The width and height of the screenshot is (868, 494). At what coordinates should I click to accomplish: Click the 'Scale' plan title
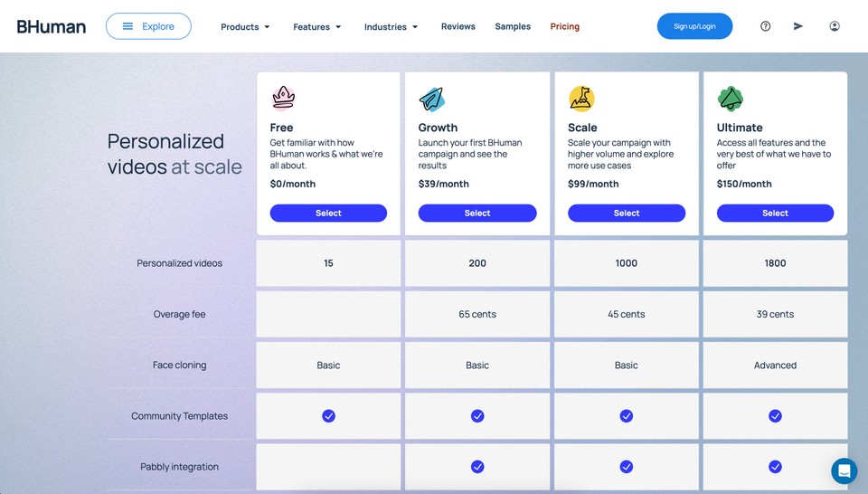[x=582, y=128]
